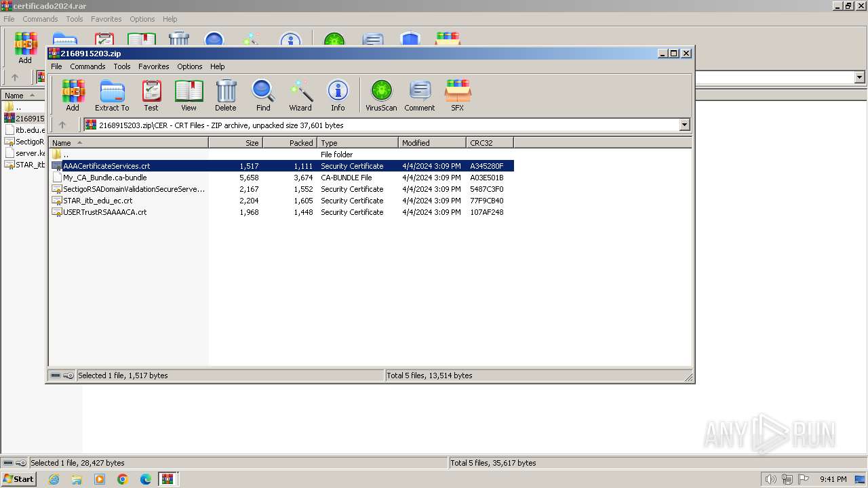Click the volume speaker tray icon

(x=770, y=479)
